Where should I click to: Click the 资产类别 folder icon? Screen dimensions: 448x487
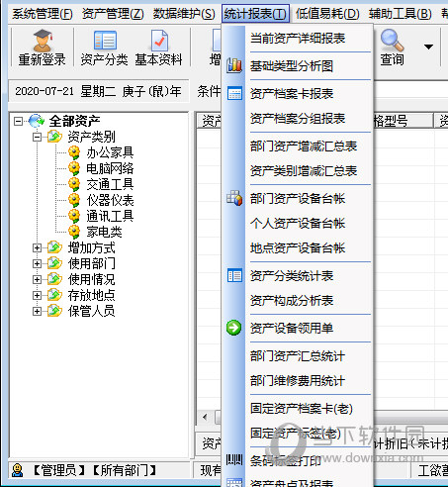pos(54,137)
